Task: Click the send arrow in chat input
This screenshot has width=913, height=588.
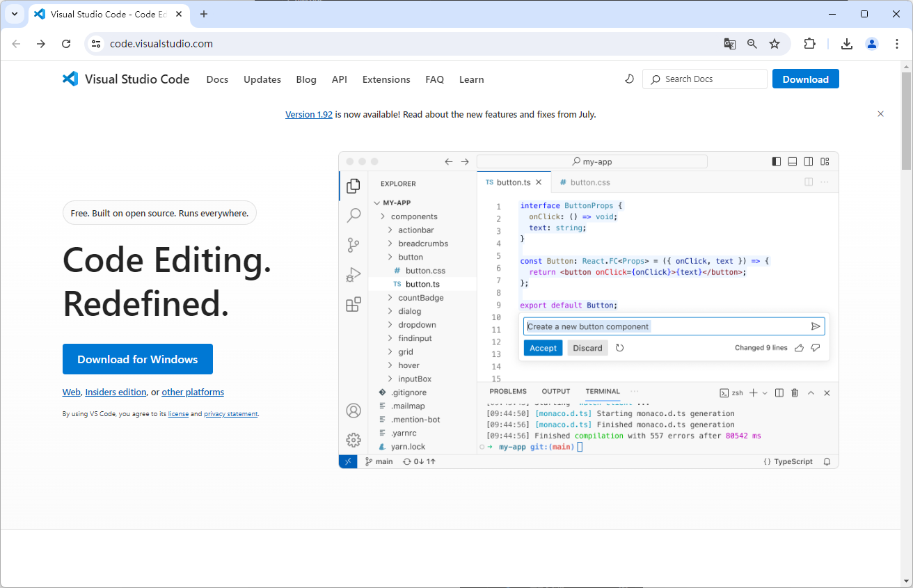Action: click(816, 326)
